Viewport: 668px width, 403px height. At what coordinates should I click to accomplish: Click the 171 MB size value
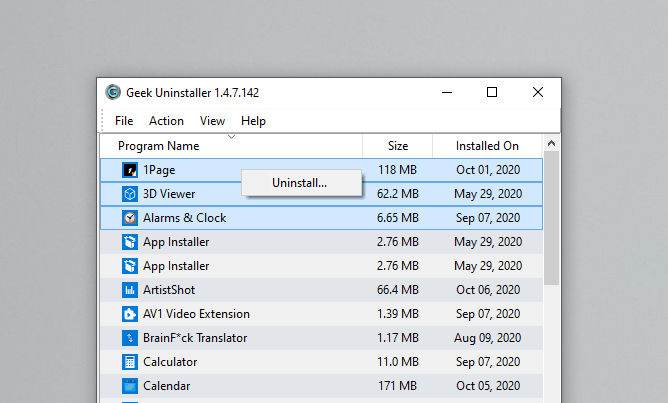(397, 386)
